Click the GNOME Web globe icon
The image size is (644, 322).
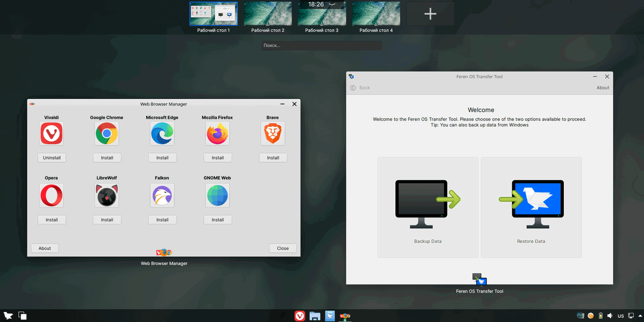(218, 195)
